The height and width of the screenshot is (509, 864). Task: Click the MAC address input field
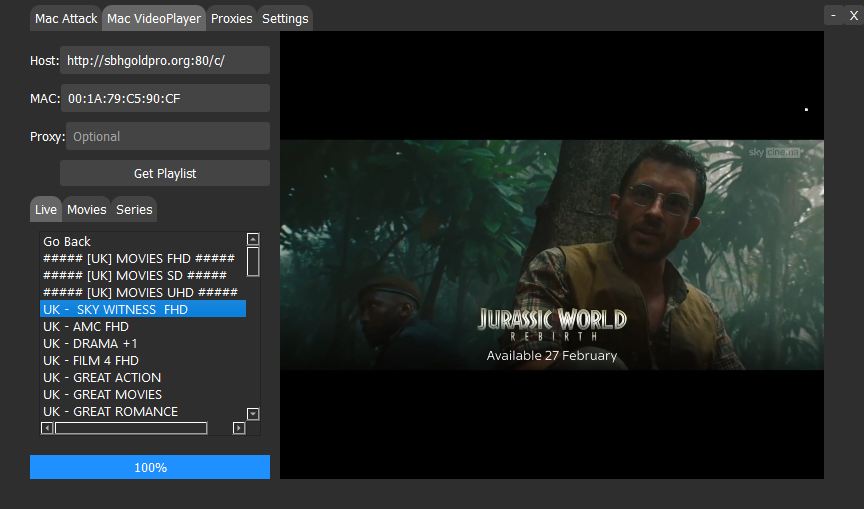[165, 98]
